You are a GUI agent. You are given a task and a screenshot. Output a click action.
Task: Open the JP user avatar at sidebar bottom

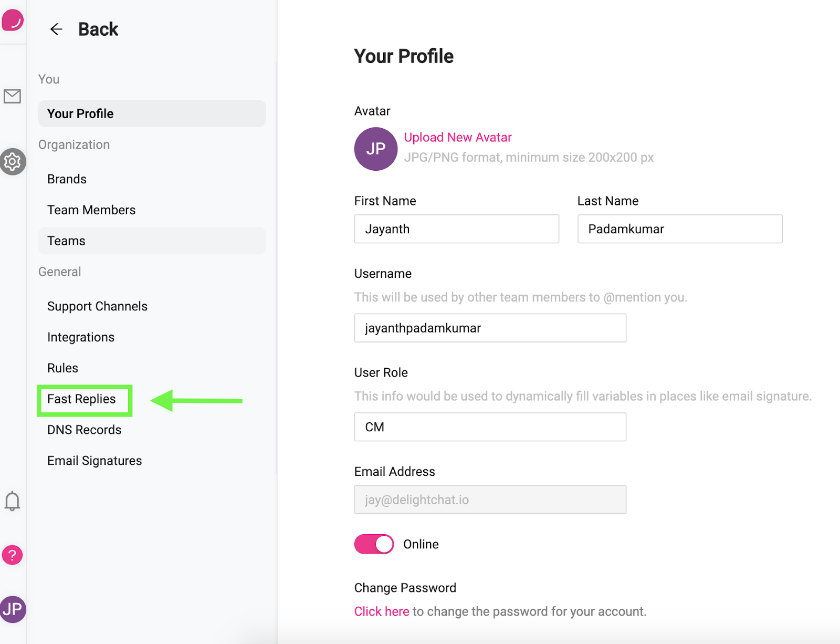[x=13, y=610]
